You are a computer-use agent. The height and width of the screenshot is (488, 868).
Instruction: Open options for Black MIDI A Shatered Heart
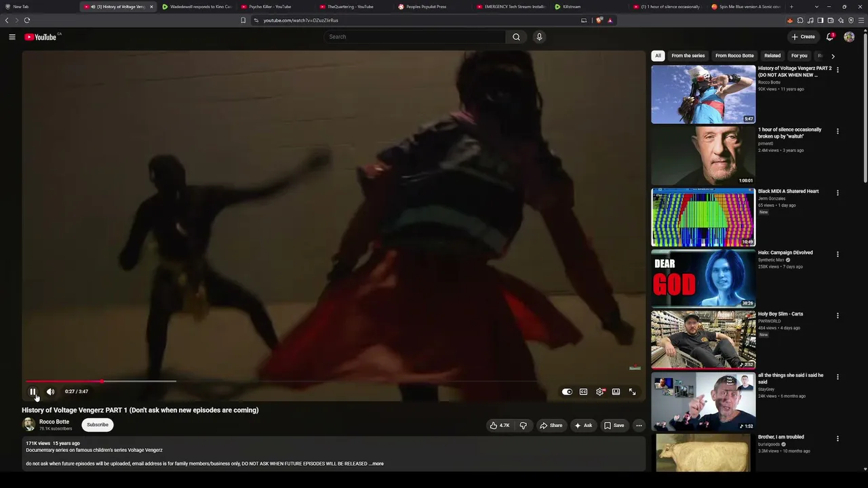(837, 192)
